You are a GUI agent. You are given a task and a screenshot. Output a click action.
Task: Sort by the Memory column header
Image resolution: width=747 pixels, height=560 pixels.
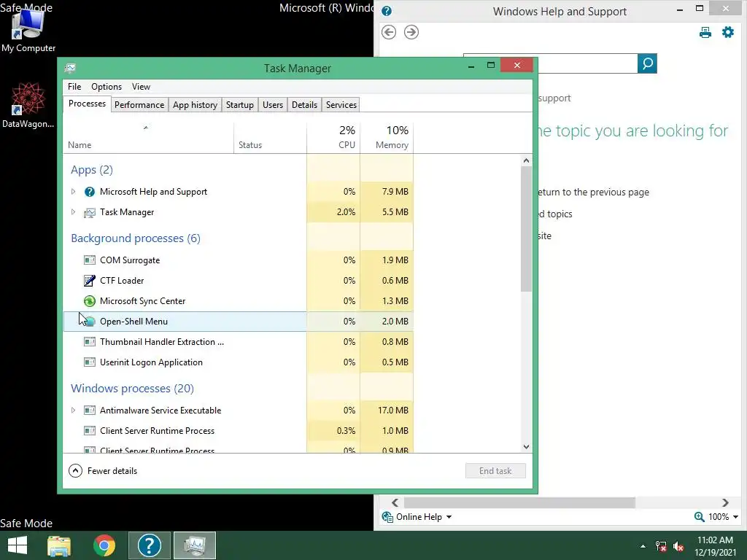[x=387, y=138]
